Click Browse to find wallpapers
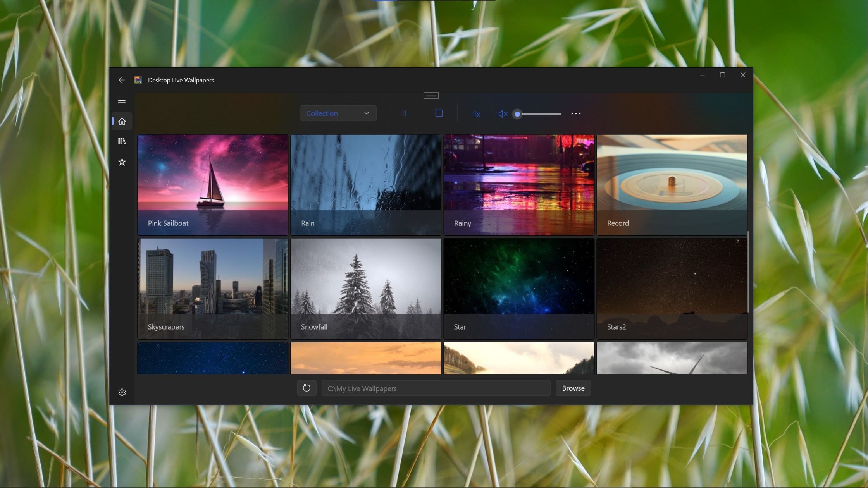The image size is (868, 488). pos(573,388)
